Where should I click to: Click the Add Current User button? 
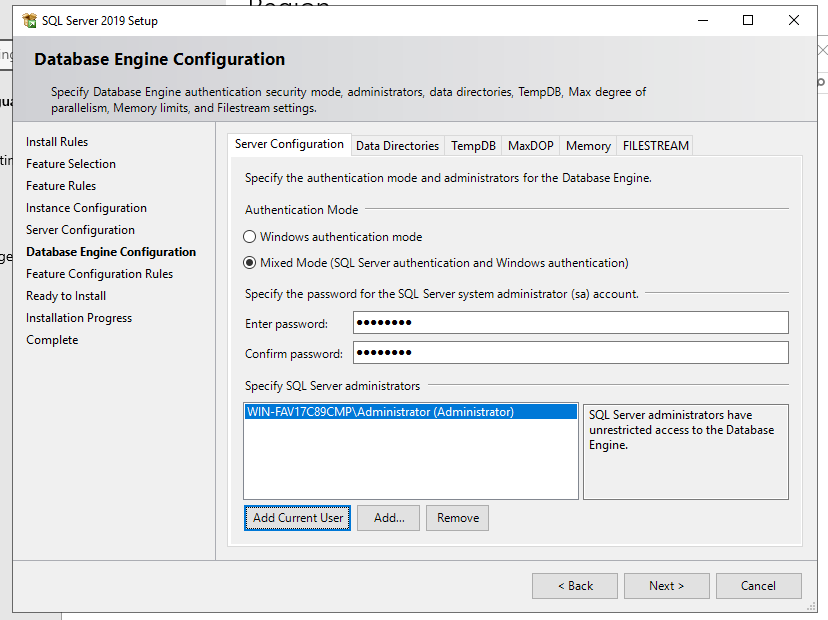(x=297, y=518)
